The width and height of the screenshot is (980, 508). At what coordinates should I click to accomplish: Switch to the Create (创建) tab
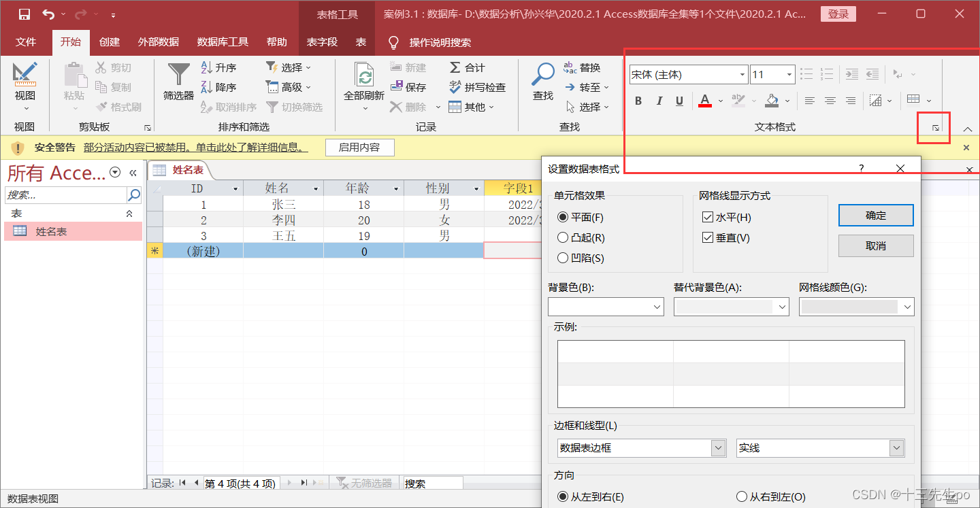coord(110,42)
